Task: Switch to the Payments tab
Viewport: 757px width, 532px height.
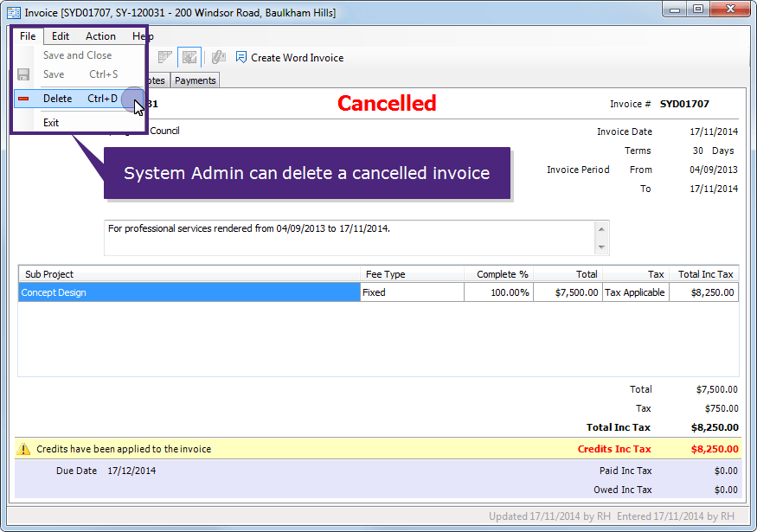Action: [195, 80]
